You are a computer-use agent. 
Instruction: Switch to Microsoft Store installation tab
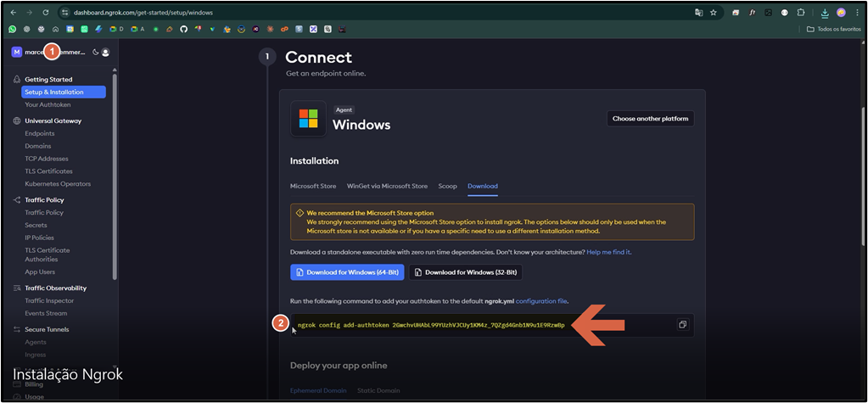(x=313, y=186)
